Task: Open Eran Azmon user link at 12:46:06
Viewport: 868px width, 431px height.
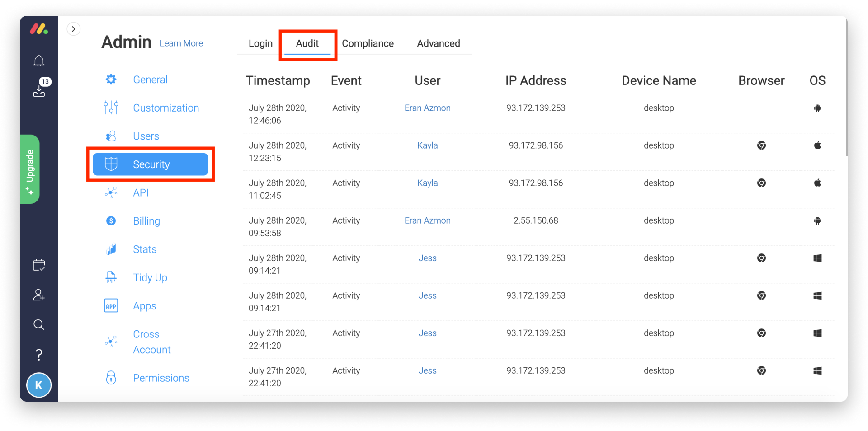Action: (427, 108)
